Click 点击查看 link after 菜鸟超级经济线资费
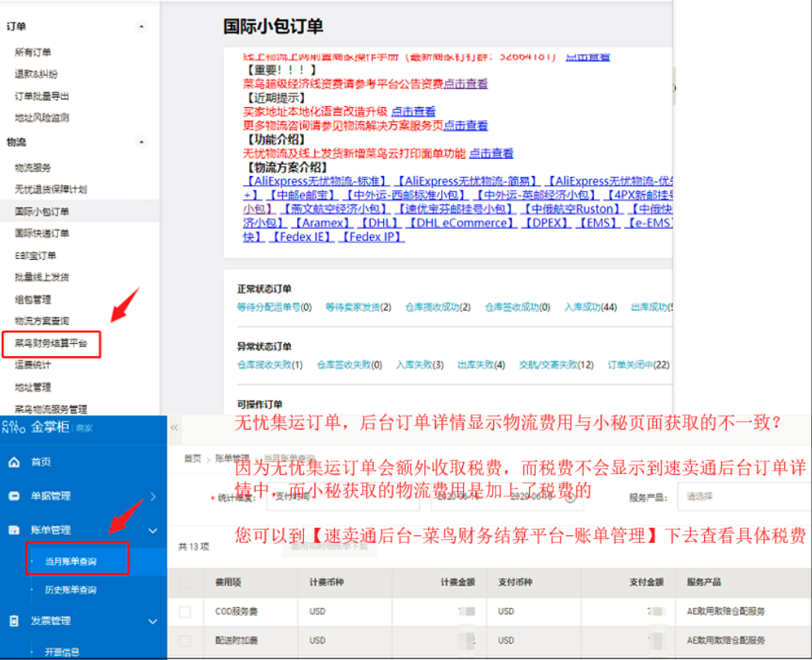The height and width of the screenshot is (660, 812). coord(465,84)
